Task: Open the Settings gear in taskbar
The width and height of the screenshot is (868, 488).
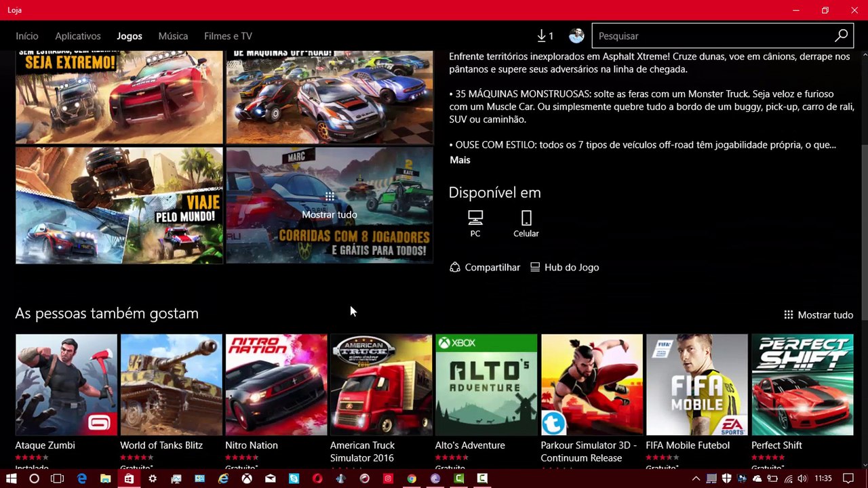Action: pyautogui.click(x=153, y=479)
